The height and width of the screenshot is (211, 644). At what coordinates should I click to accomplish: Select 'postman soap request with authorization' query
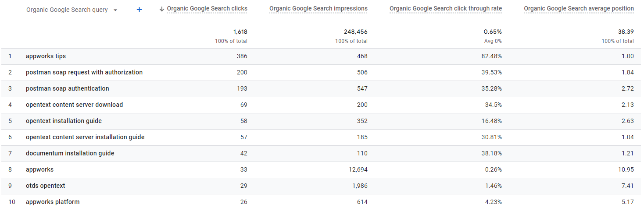click(x=84, y=72)
